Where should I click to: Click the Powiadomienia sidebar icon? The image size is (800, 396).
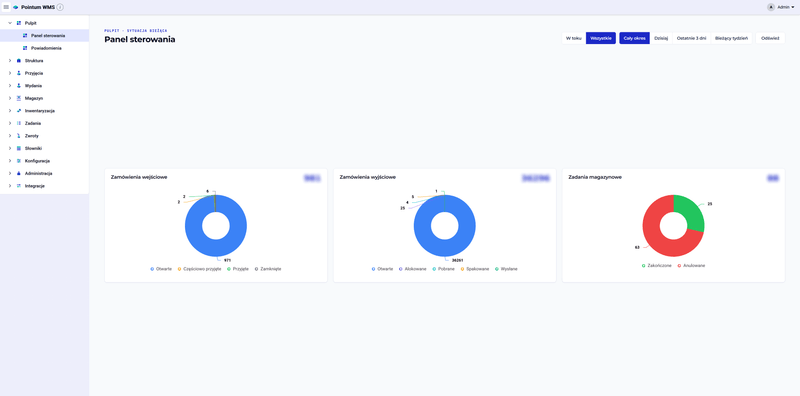pyautogui.click(x=25, y=48)
